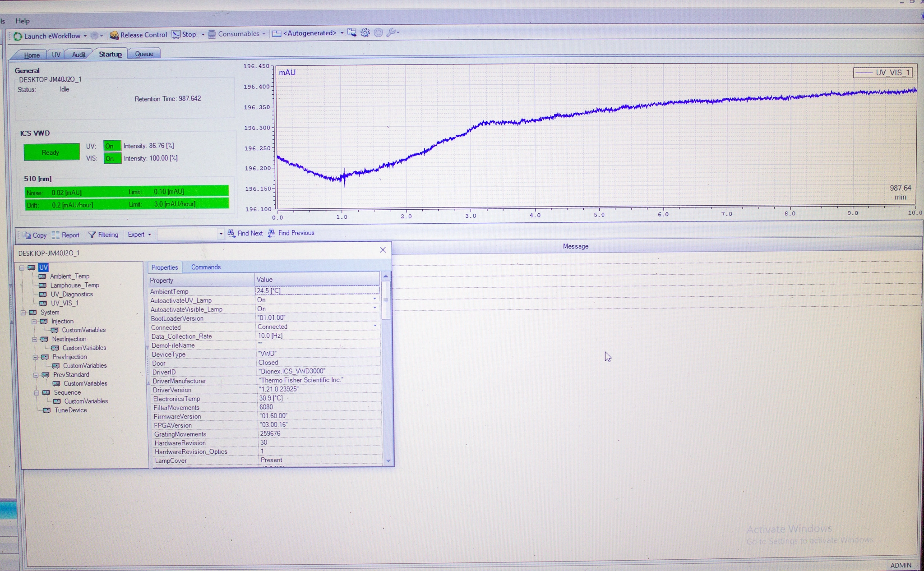Open the Help menu
This screenshot has width=924, height=571.
click(22, 21)
